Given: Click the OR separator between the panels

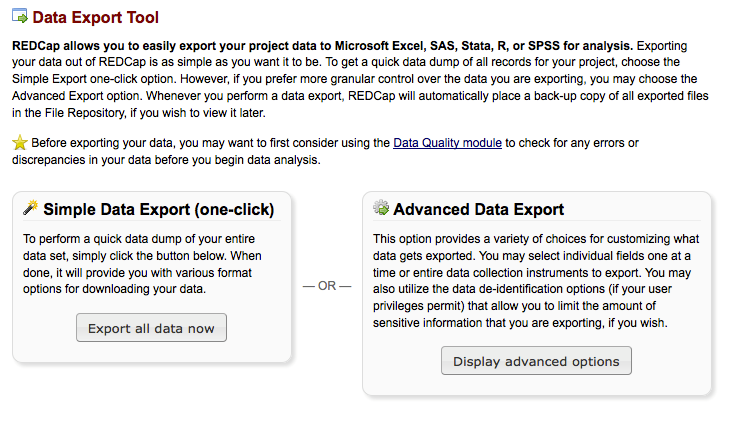Looking at the screenshot, I should [327, 286].
